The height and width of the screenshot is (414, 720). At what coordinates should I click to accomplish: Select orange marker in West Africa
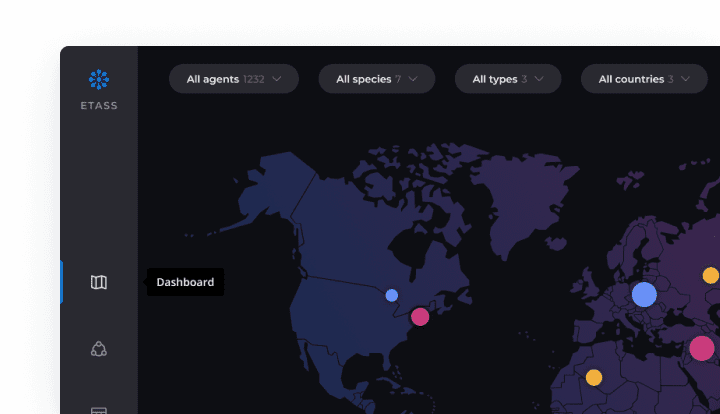(x=594, y=377)
